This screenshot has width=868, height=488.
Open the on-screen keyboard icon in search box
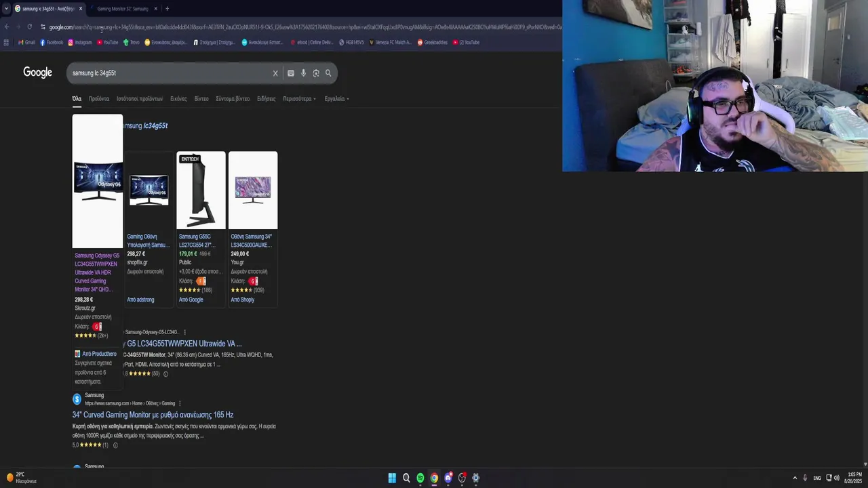pos(290,73)
